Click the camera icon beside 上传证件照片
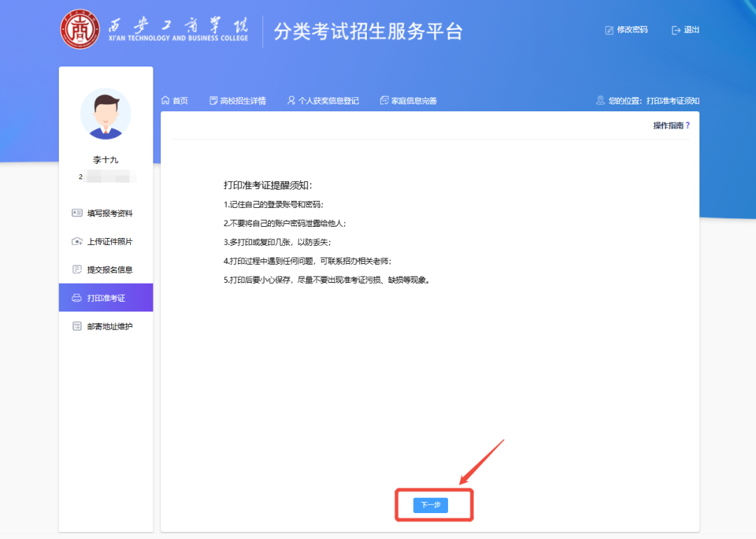This screenshot has height=539, width=756. 77,241
